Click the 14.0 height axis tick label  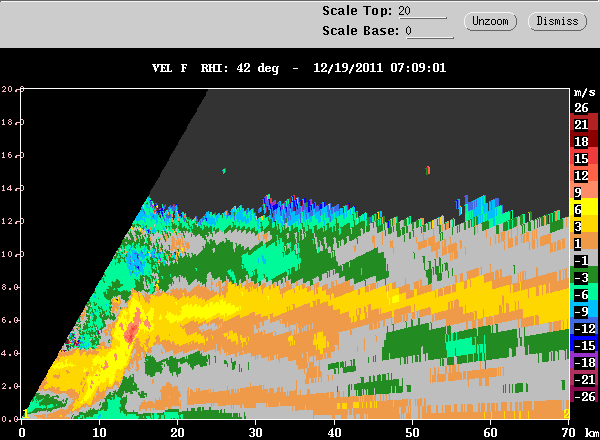point(10,188)
